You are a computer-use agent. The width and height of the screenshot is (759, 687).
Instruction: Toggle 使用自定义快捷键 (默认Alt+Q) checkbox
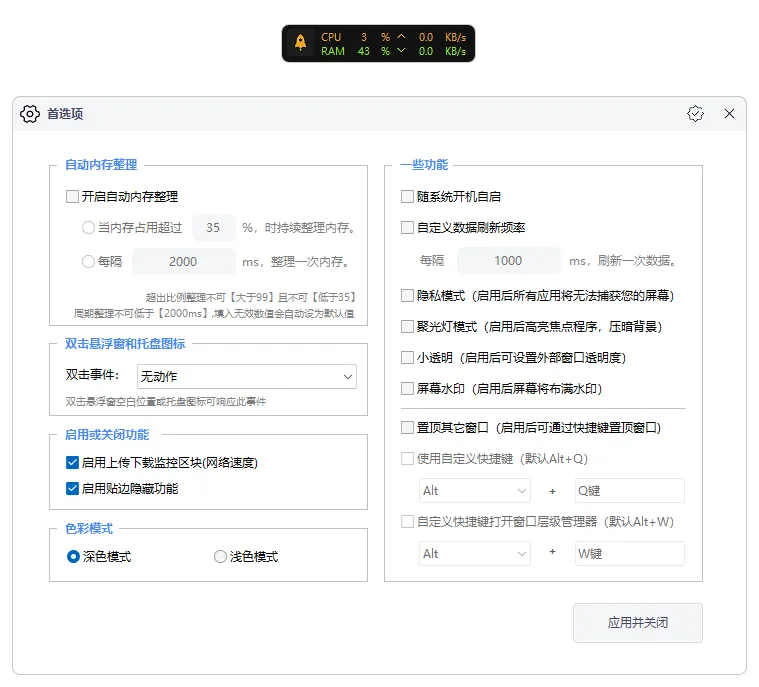(408, 458)
